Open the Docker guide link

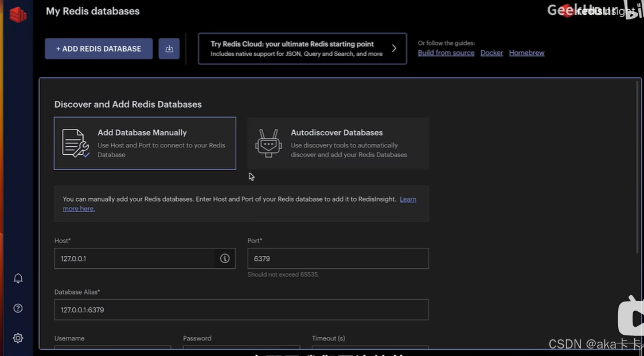pos(491,53)
